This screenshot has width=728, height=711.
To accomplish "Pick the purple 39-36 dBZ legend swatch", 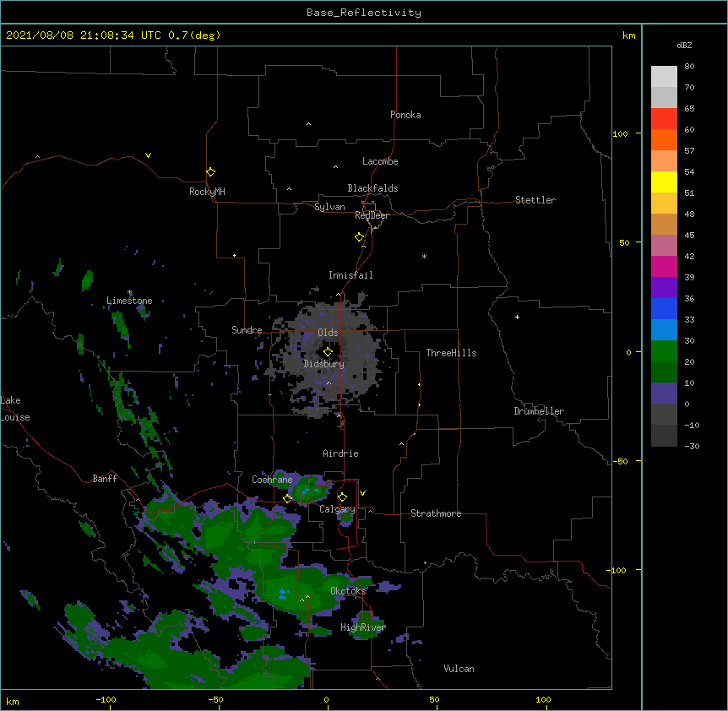I will 664,288.
